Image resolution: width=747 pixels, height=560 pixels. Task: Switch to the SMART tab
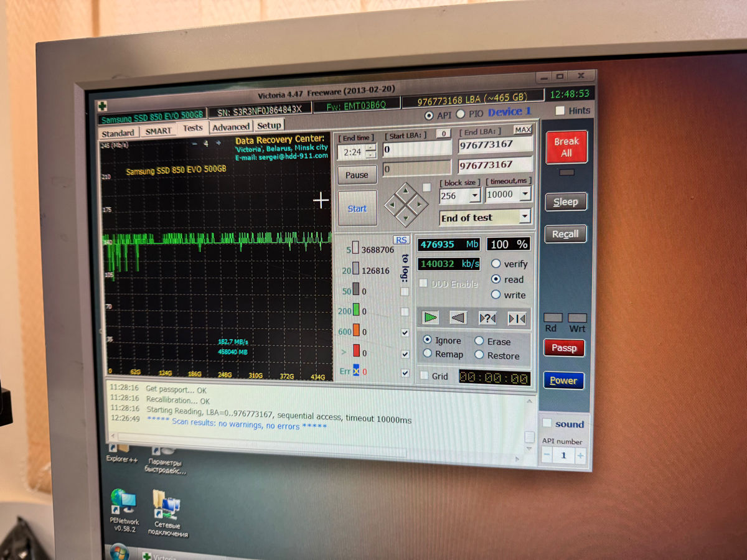point(158,131)
